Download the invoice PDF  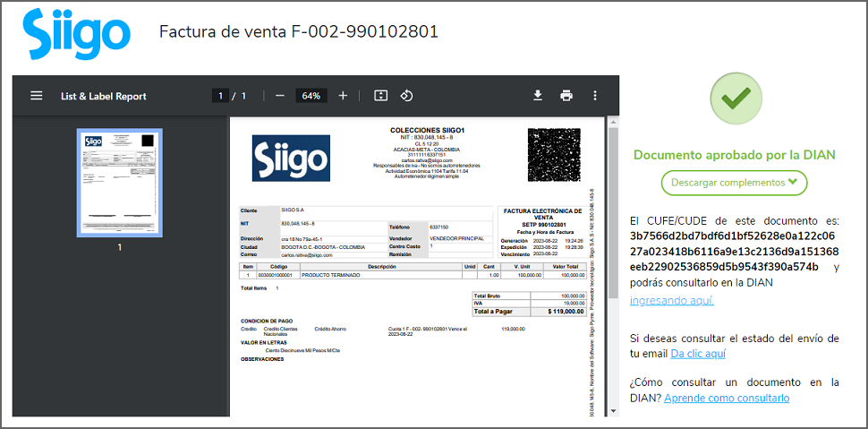(x=537, y=96)
